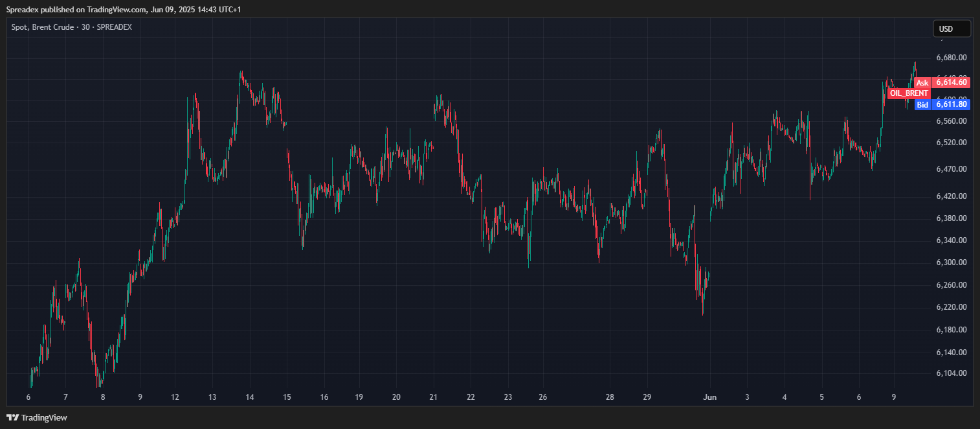980x429 pixels.
Task: Click date label 12 on time axis
Action: click(x=175, y=397)
